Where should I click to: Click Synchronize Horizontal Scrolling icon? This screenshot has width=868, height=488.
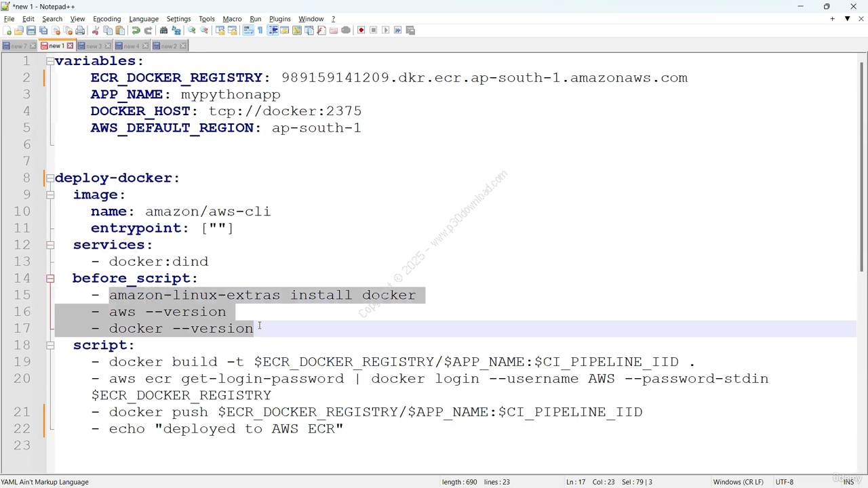(232, 30)
